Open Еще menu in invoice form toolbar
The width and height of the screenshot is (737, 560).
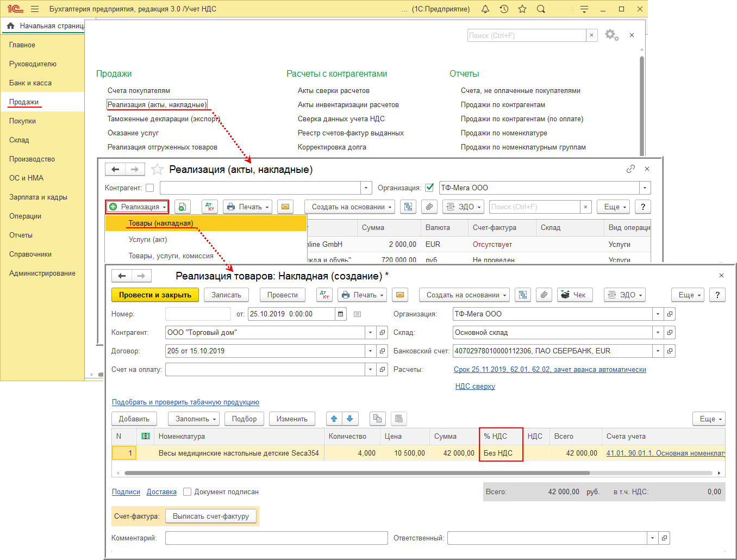688,295
